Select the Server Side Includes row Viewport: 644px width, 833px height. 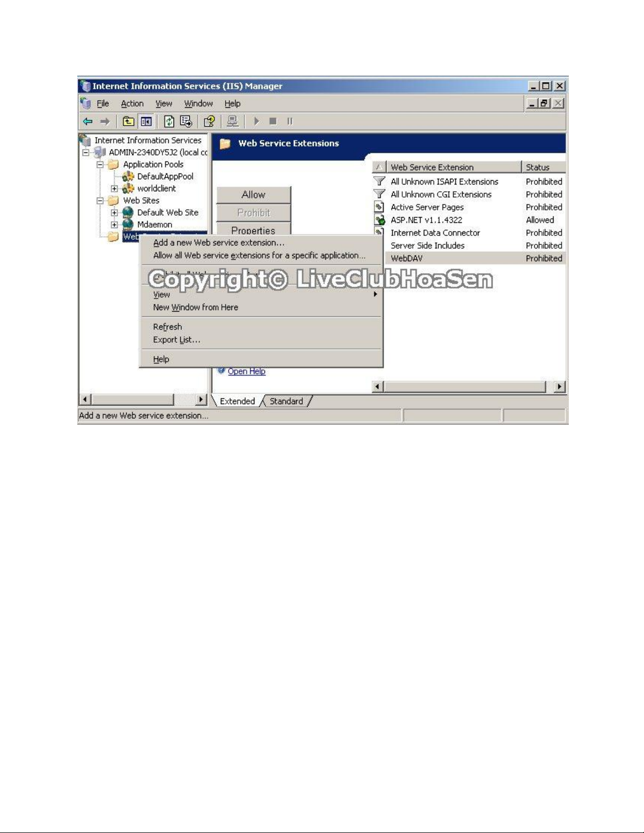pyautogui.click(x=475, y=245)
